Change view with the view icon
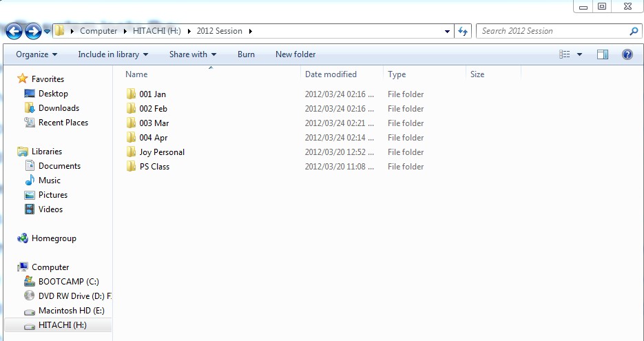Image resolution: width=644 pixels, height=341 pixels. tap(565, 54)
